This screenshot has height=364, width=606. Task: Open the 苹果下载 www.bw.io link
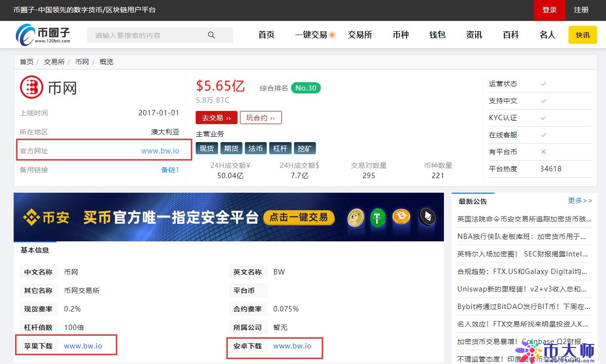pos(83,346)
